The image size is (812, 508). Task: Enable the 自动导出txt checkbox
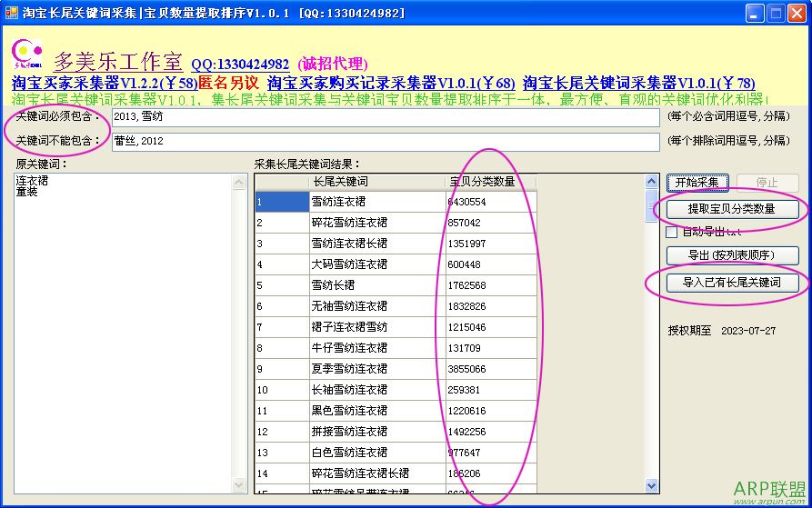(x=672, y=233)
